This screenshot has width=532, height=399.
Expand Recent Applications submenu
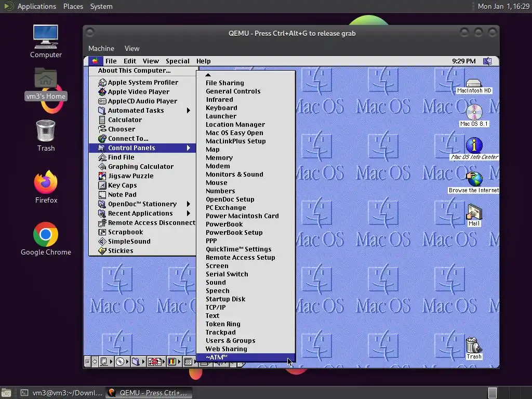pyautogui.click(x=142, y=214)
